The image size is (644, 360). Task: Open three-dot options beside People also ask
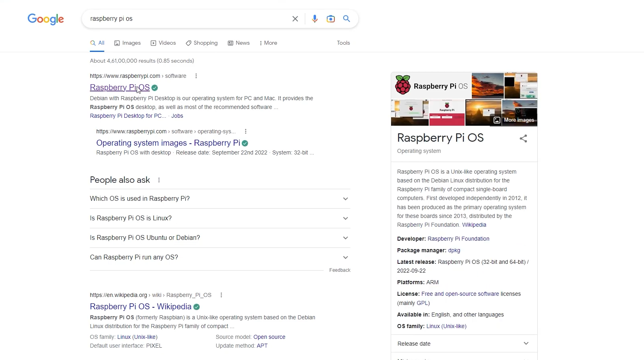click(x=159, y=180)
